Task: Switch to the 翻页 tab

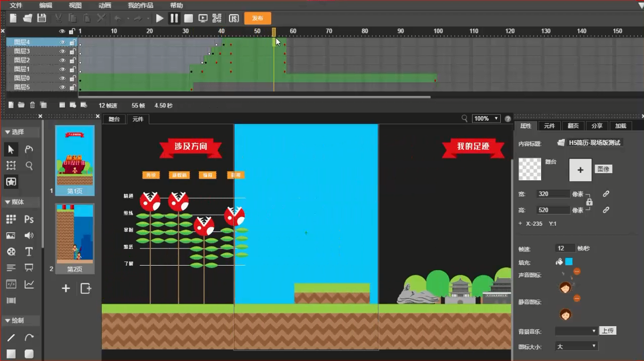Action: click(573, 126)
